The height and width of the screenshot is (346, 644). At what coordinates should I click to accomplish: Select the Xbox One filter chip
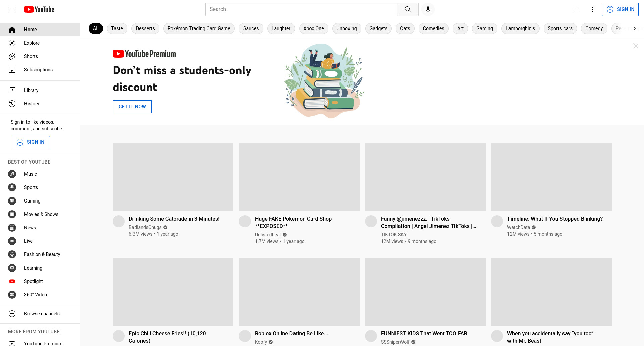(x=314, y=28)
